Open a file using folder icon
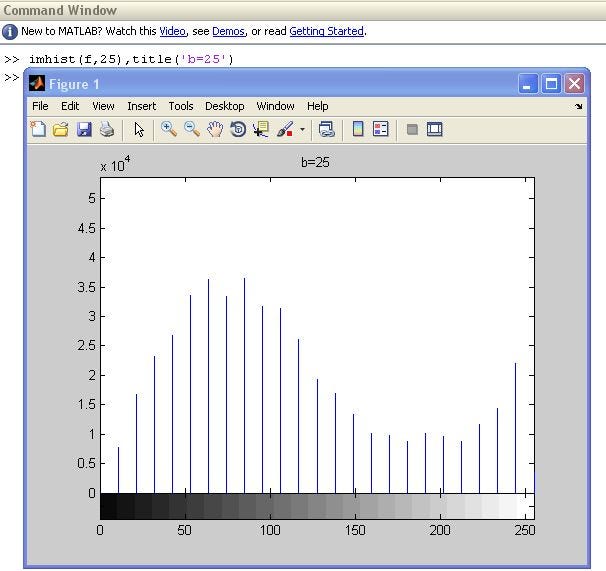The width and height of the screenshot is (606, 571). pos(61,129)
